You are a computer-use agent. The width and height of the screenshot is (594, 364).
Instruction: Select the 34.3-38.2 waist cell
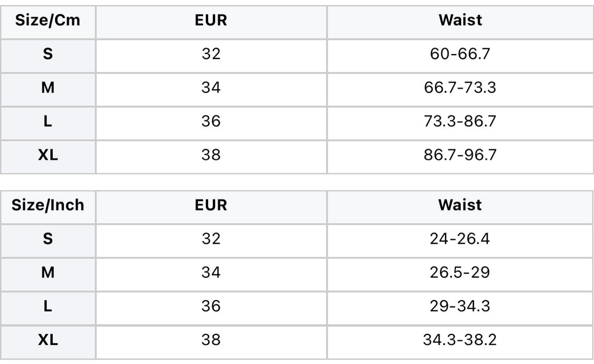460,340
